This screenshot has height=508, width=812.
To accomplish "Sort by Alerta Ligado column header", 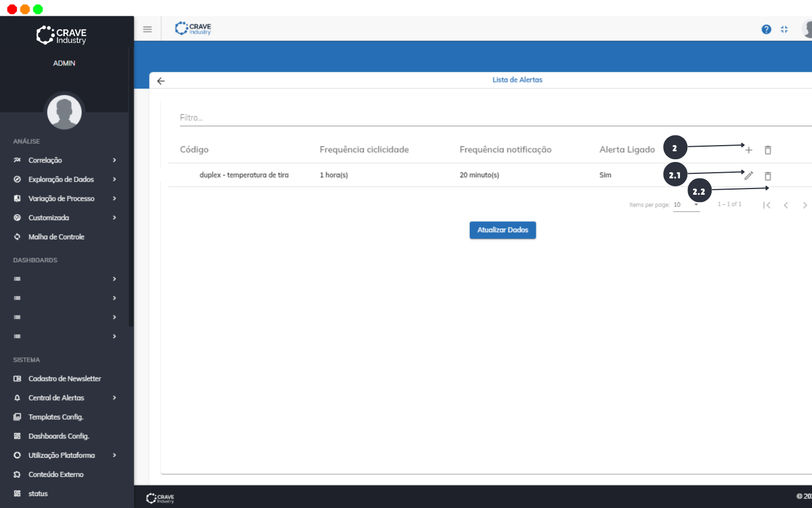I will 627,150.
